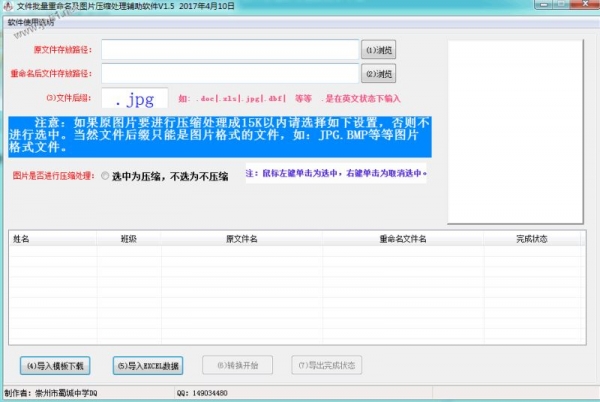Open the 软件使用说明 menu
This screenshot has height=402, width=600.
coord(31,20)
